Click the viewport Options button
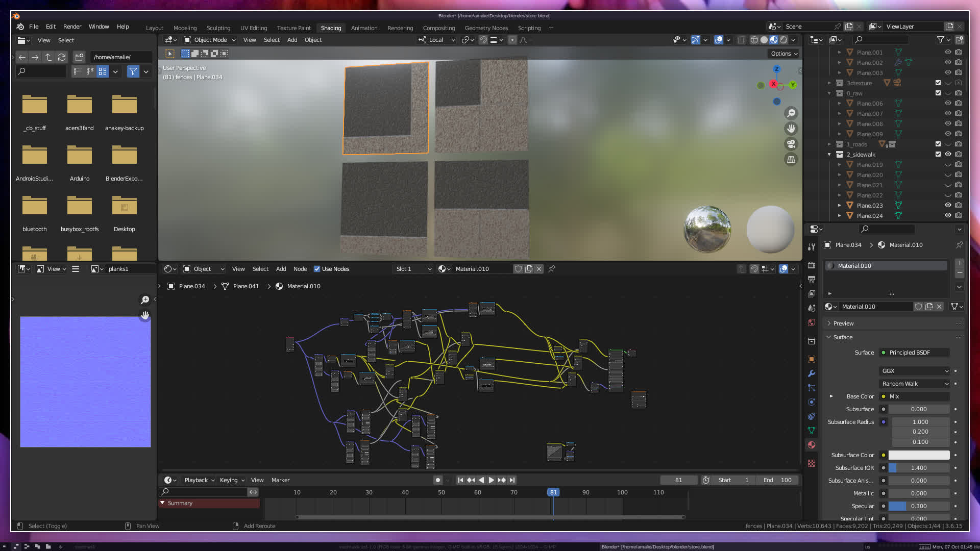 [x=784, y=54]
